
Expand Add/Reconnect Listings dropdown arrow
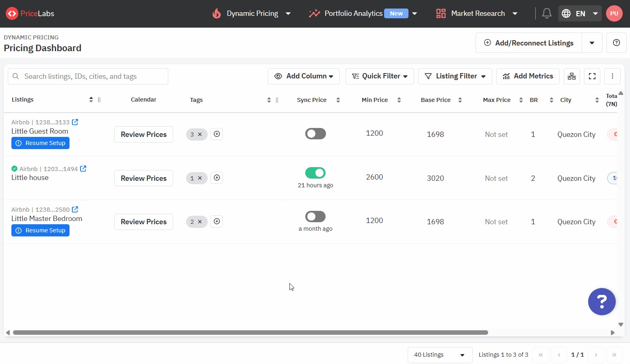(x=592, y=43)
